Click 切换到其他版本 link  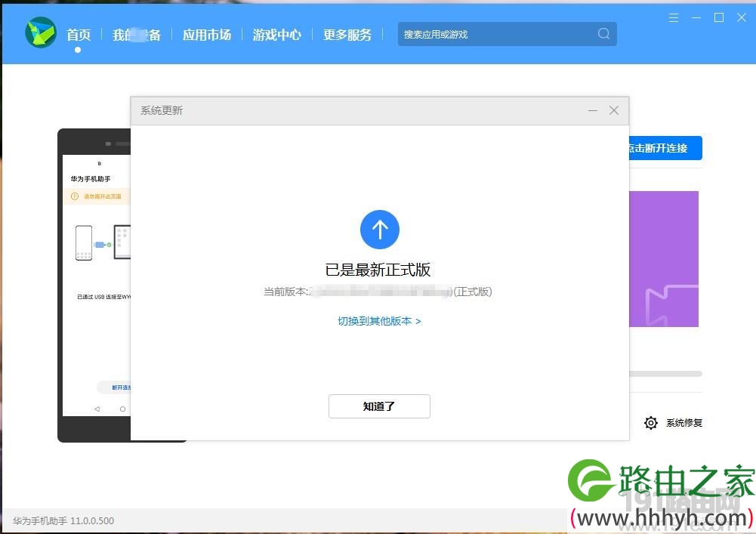pyautogui.click(x=379, y=321)
